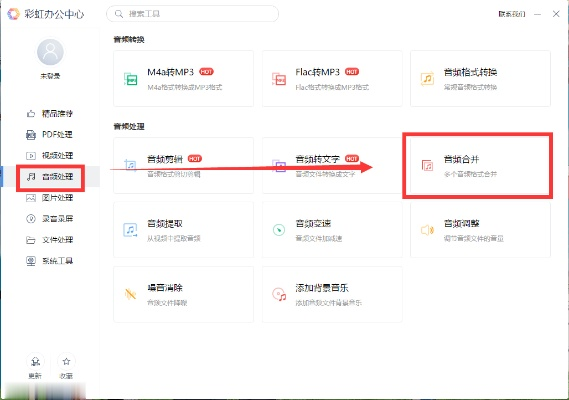Image resolution: width=569 pixels, height=400 pixels.
Task: Open 文件处理 in the sidebar
Action: (x=50, y=240)
